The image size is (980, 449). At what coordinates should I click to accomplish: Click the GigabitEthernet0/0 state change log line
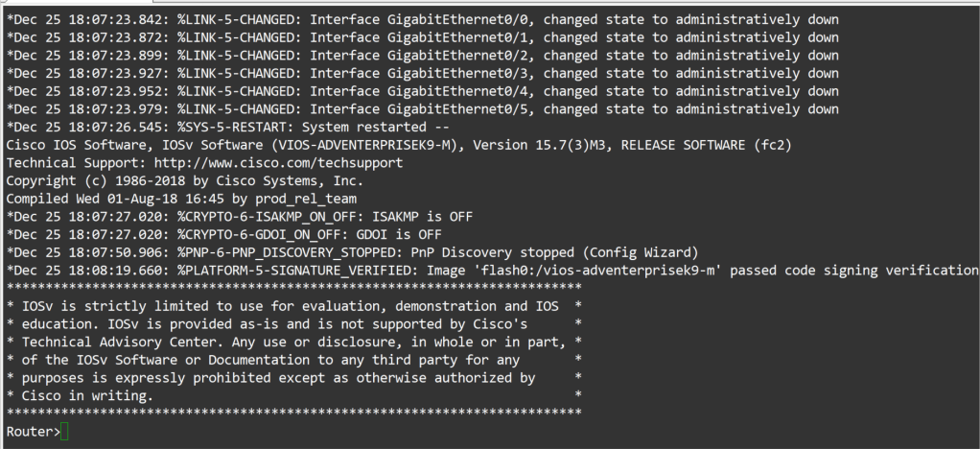point(422,20)
